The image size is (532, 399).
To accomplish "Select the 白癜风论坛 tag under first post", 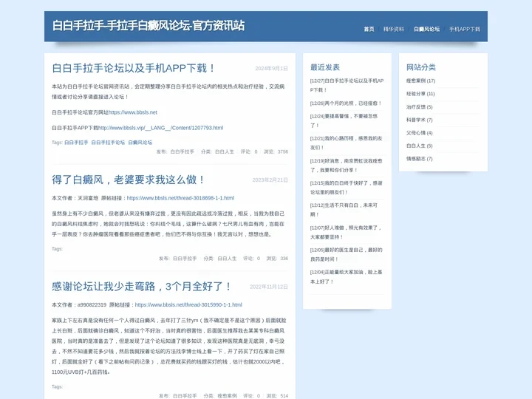I will point(140,143).
